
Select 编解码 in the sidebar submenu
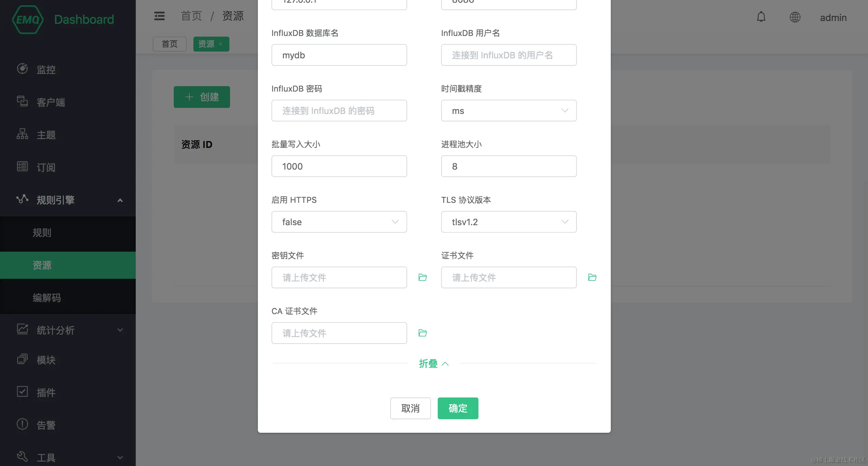pyautogui.click(x=47, y=298)
